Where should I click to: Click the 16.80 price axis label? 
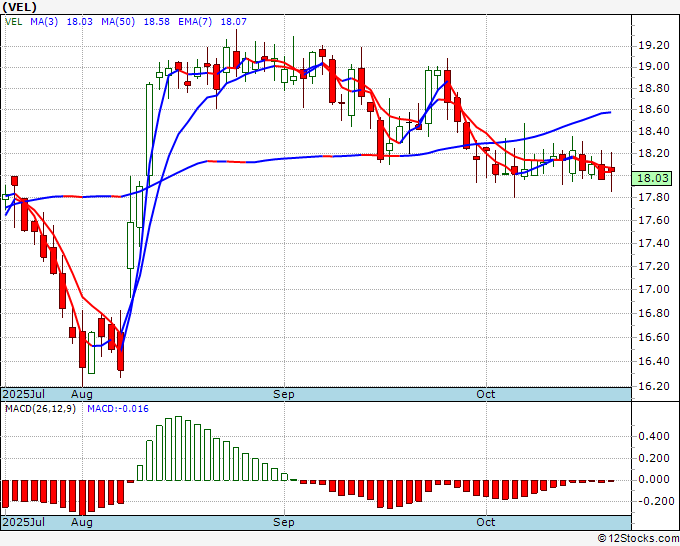pyautogui.click(x=654, y=314)
